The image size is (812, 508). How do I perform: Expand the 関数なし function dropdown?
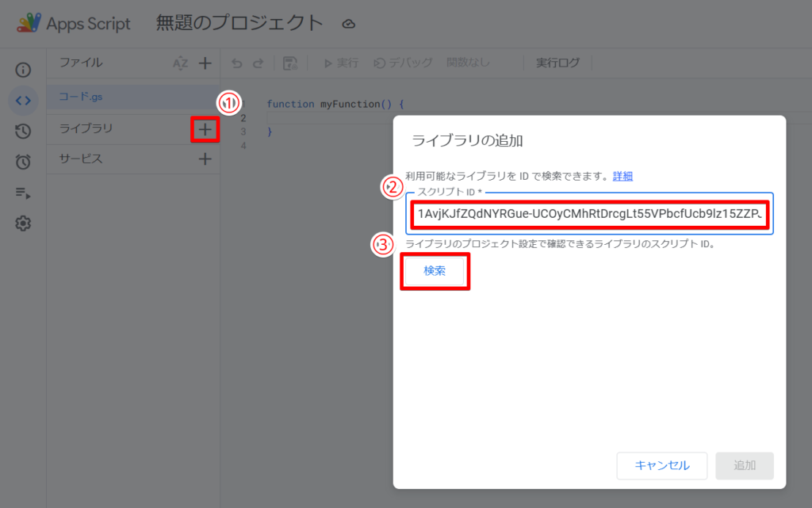pos(468,63)
